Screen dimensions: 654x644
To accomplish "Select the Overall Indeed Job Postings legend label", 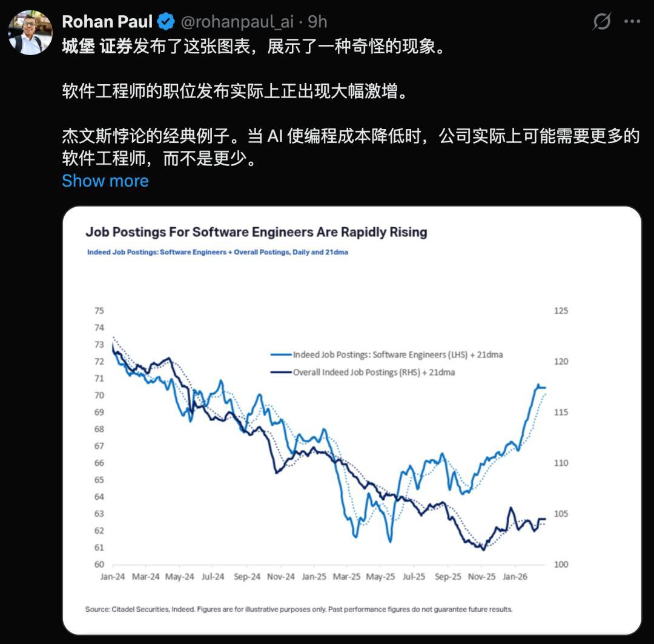I will [x=374, y=373].
